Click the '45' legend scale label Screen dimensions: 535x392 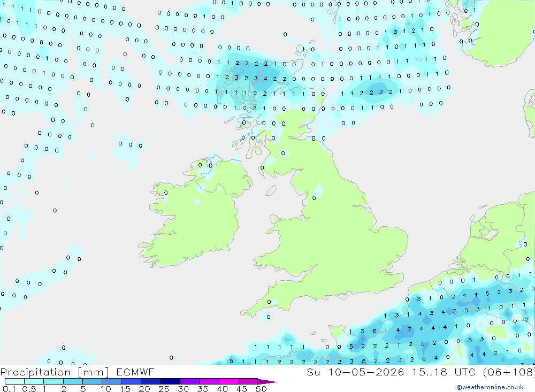click(x=242, y=389)
